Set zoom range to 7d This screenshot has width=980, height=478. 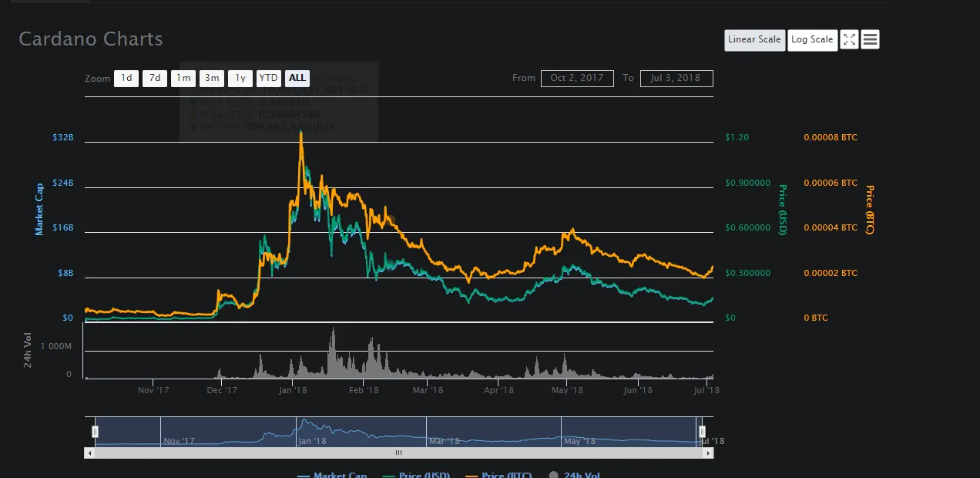(155, 78)
